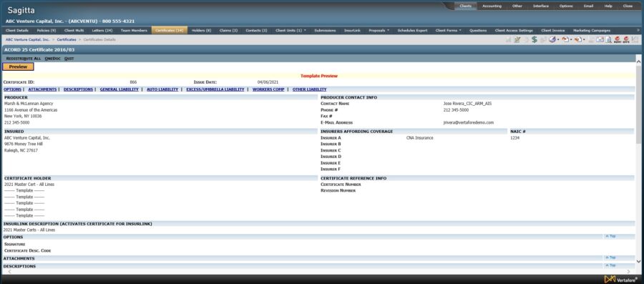
Task: Click ABC Venture Capital breadcrumb link
Action: [x=27, y=40]
